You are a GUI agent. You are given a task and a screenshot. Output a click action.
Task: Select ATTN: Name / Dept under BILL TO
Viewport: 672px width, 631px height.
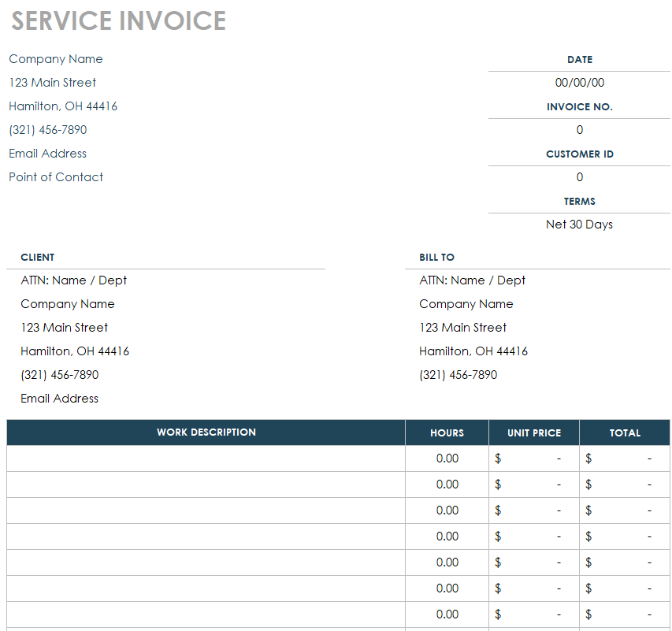click(x=472, y=280)
